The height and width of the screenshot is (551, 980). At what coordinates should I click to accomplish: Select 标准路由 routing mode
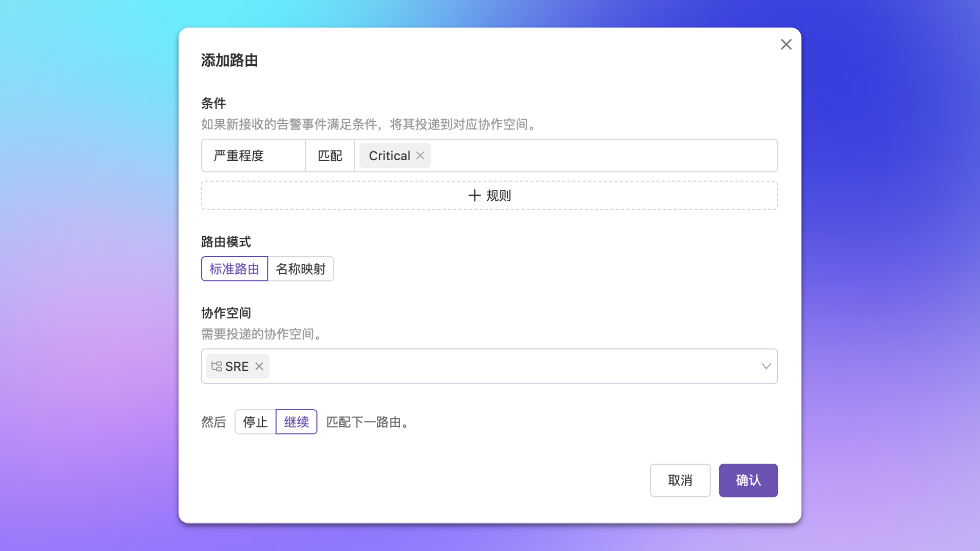(x=234, y=269)
